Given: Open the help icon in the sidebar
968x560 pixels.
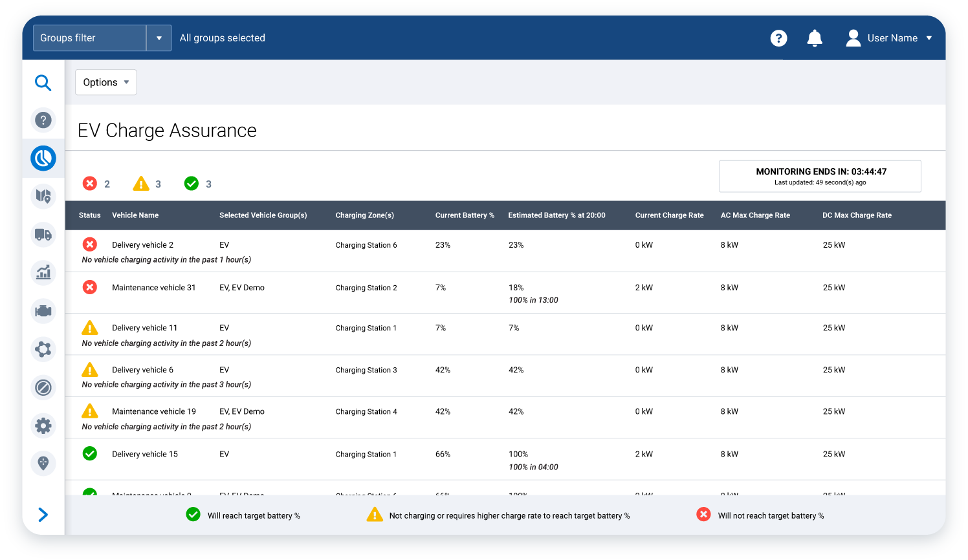Looking at the screenshot, I should 43,120.
